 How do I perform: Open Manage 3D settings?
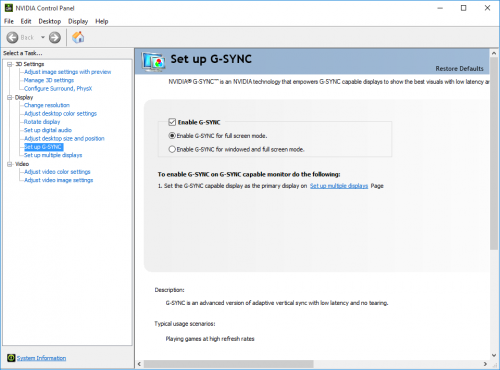point(49,80)
